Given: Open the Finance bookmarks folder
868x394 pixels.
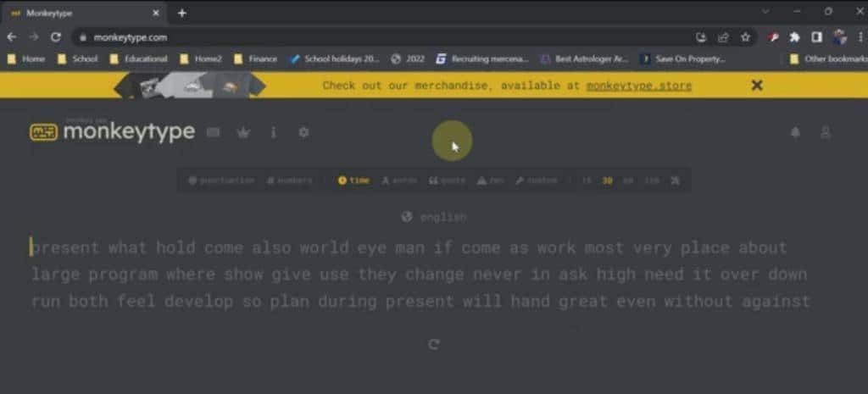Looking at the screenshot, I should pos(255,58).
